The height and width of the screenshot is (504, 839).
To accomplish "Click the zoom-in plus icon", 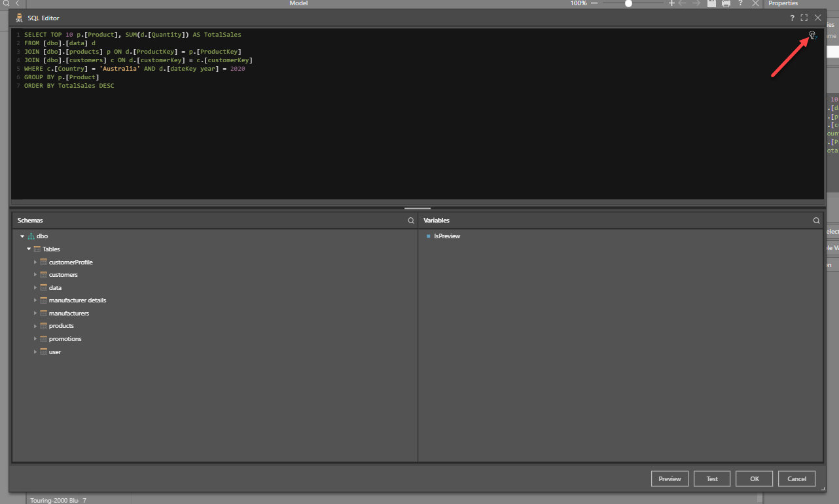I will tap(671, 3).
